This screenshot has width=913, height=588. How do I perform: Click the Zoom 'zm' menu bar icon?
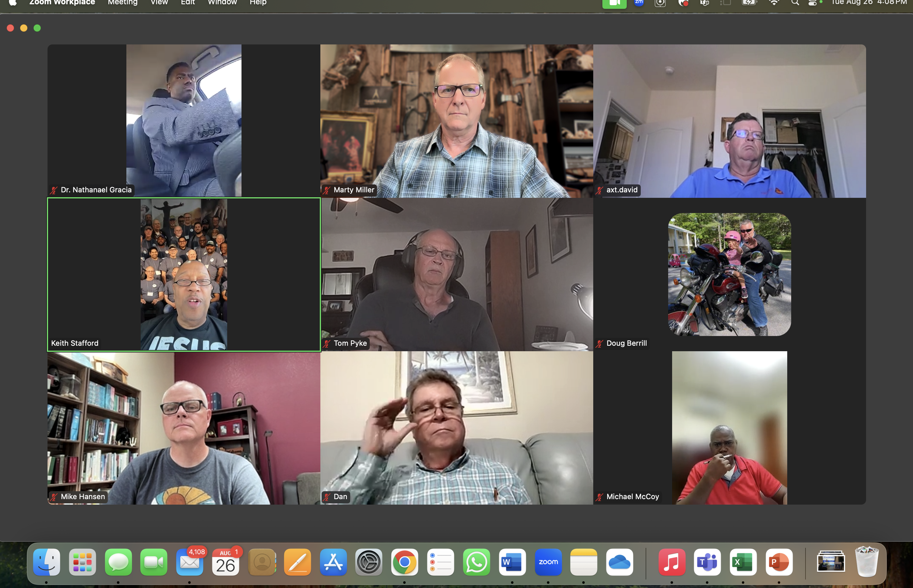click(639, 3)
